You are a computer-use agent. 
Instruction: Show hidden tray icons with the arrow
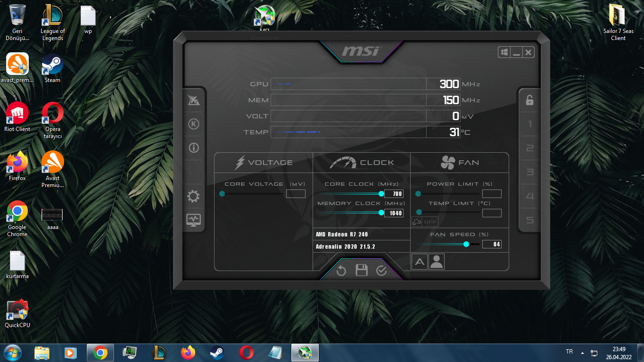click(x=582, y=353)
